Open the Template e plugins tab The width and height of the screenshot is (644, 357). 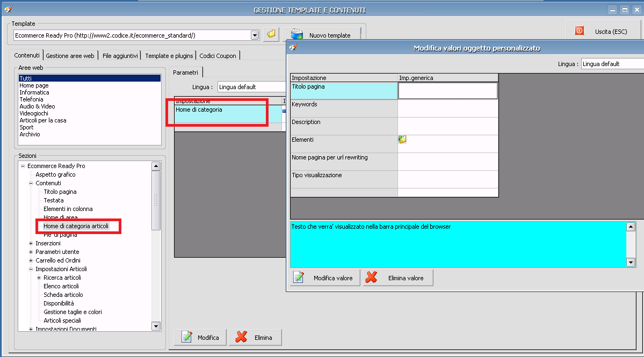[x=169, y=56]
